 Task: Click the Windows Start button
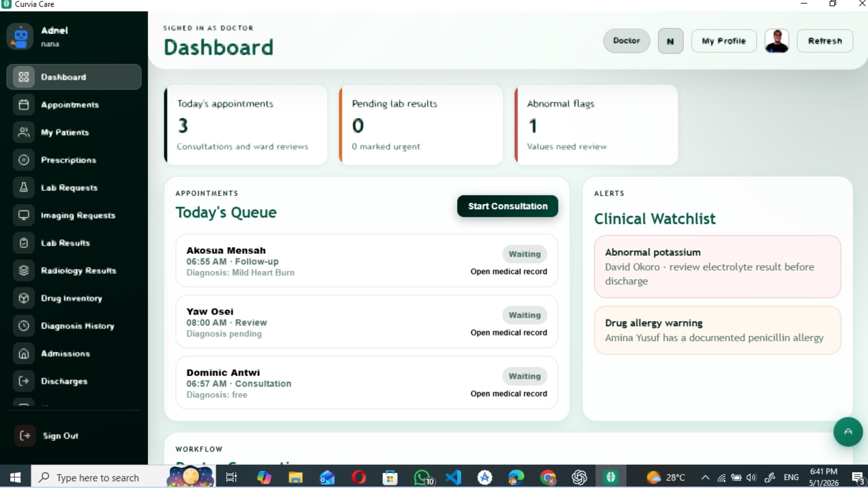[x=15, y=477]
